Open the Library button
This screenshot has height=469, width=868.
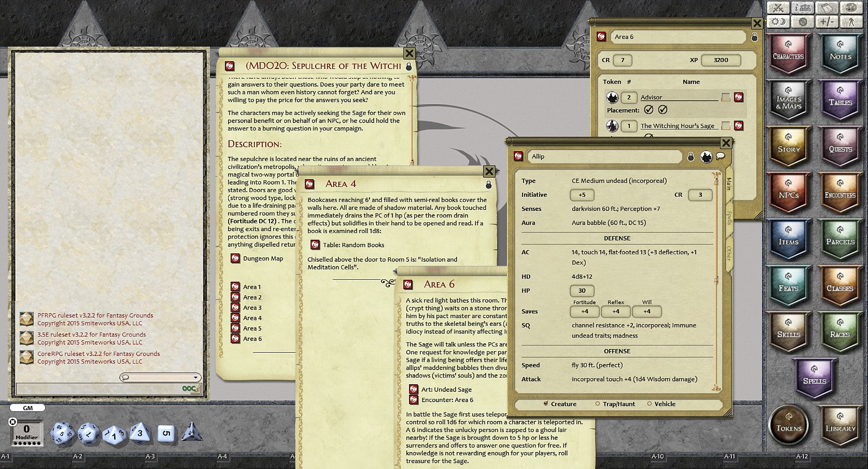click(840, 425)
